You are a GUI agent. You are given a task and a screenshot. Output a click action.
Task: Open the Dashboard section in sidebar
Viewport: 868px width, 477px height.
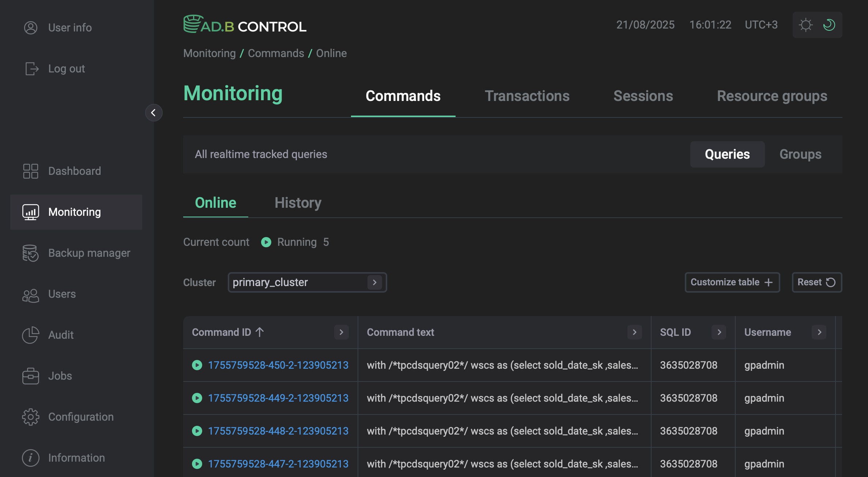(x=75, y=171)
